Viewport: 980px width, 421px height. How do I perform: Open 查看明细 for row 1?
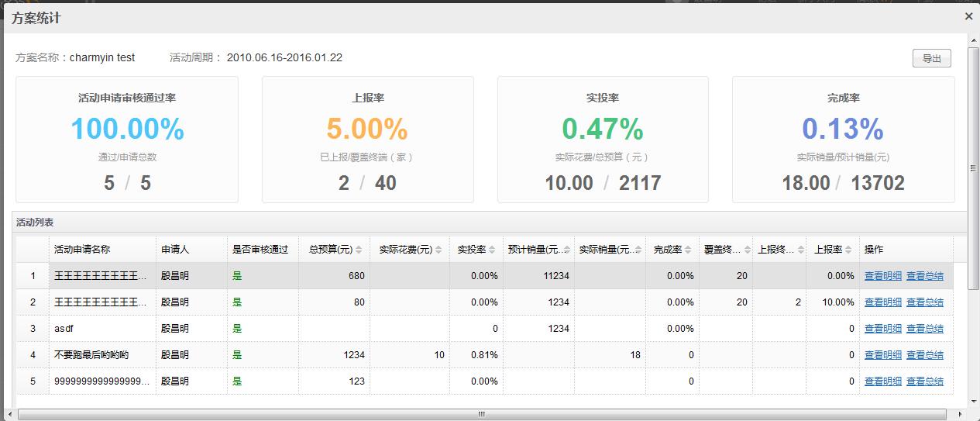(882, 276)
